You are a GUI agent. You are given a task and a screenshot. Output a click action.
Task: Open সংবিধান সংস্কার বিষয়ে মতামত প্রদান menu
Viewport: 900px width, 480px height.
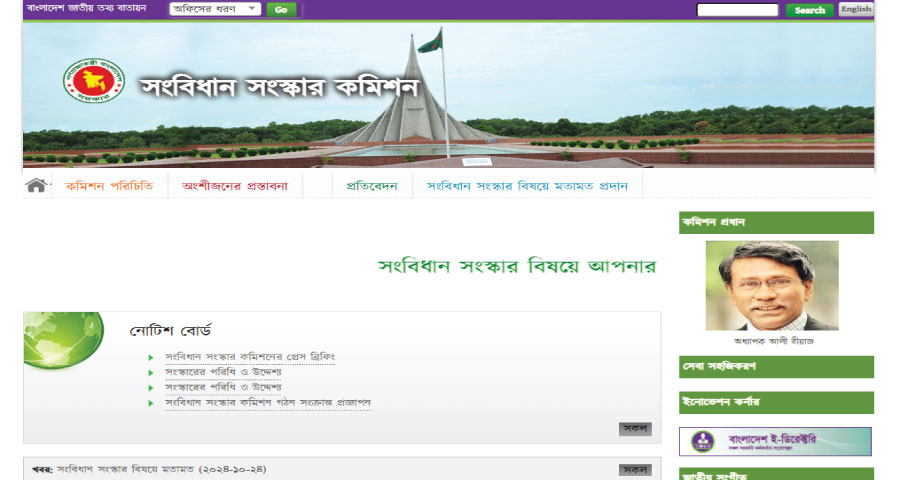[527, 186]
